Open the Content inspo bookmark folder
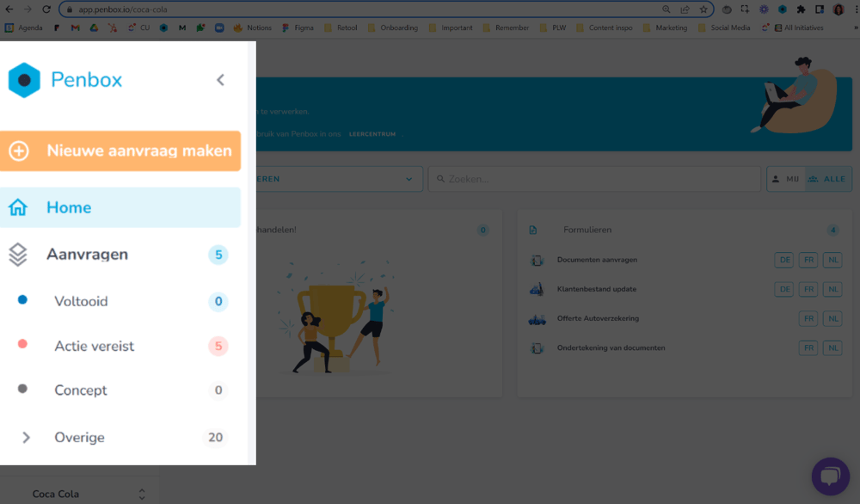 605,28
